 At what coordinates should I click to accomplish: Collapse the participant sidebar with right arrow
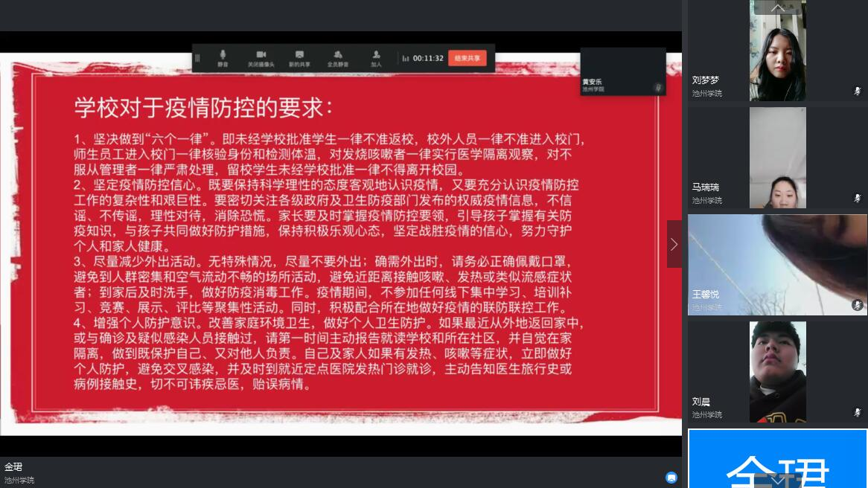[x=674, y=244]
